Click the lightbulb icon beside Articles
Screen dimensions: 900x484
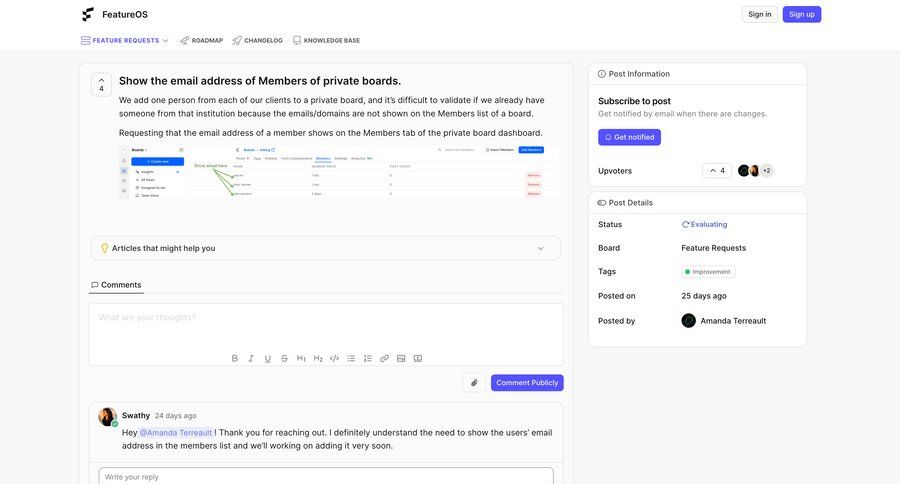104,248
